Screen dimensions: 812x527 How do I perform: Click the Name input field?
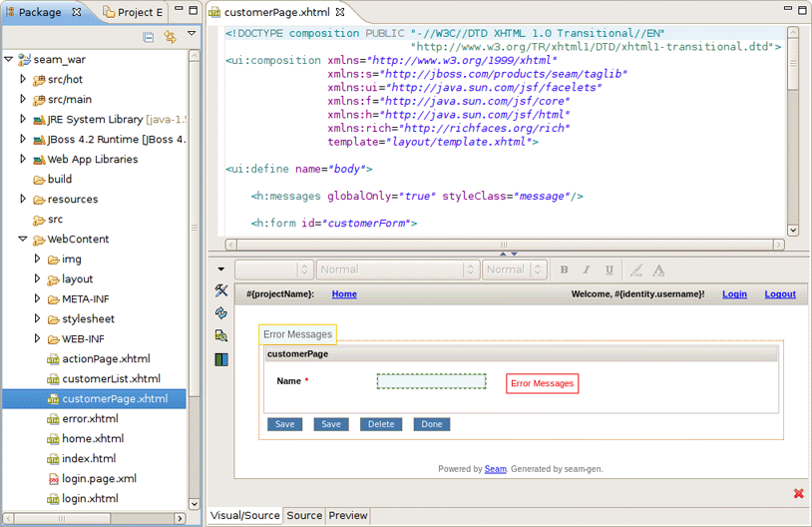tap(431, 381)
